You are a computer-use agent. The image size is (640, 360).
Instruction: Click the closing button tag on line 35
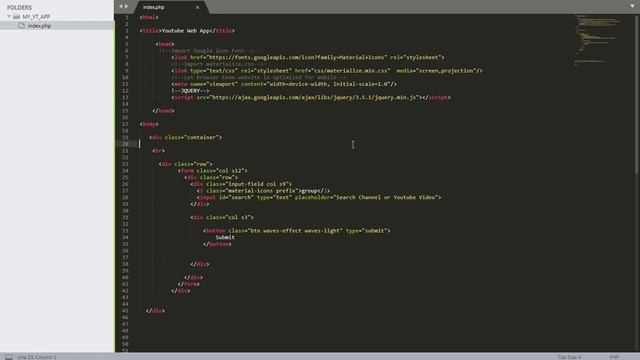tap(217, 244)
